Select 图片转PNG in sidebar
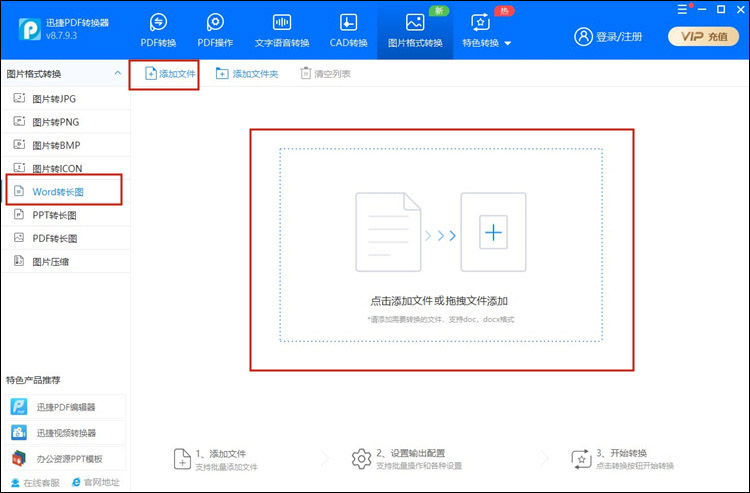The image size is (750, 493). point(66,122)
